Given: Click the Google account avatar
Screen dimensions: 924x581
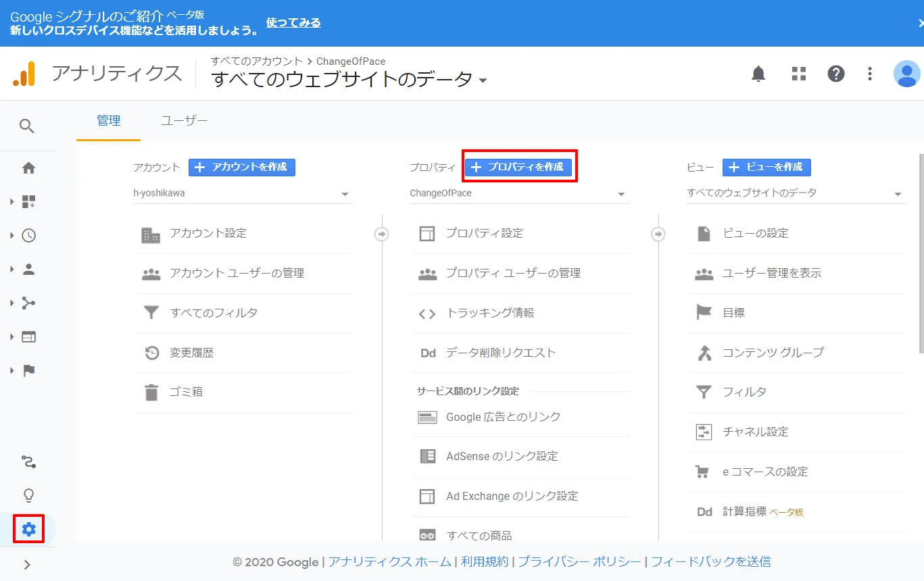Looking at the screenshot, I should (906, 74).
